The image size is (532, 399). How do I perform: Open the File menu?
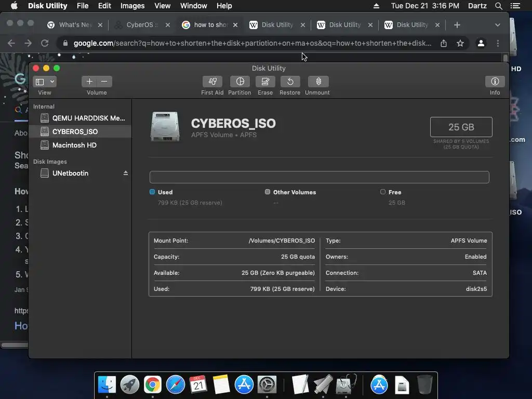pyautogui.click(x=83, y=6)
